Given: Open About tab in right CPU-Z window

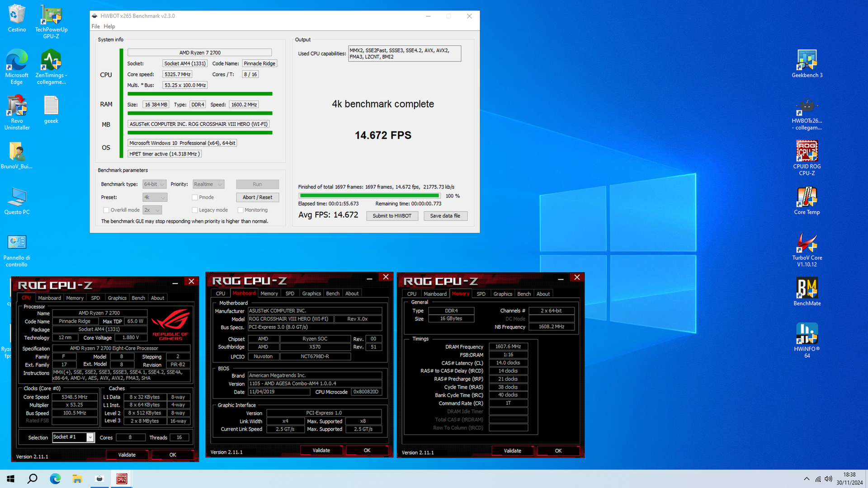Looking at the screenshot, I should (543, 294).
